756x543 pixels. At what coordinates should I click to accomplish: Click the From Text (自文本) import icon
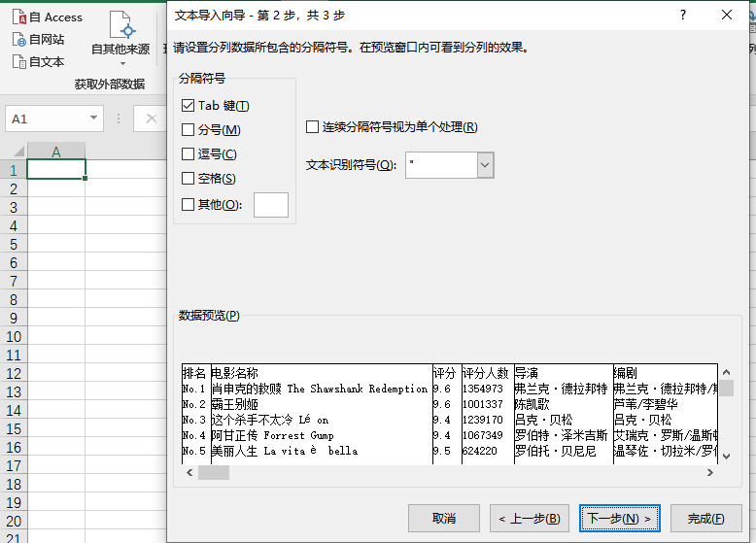click(x=19, y=61)
